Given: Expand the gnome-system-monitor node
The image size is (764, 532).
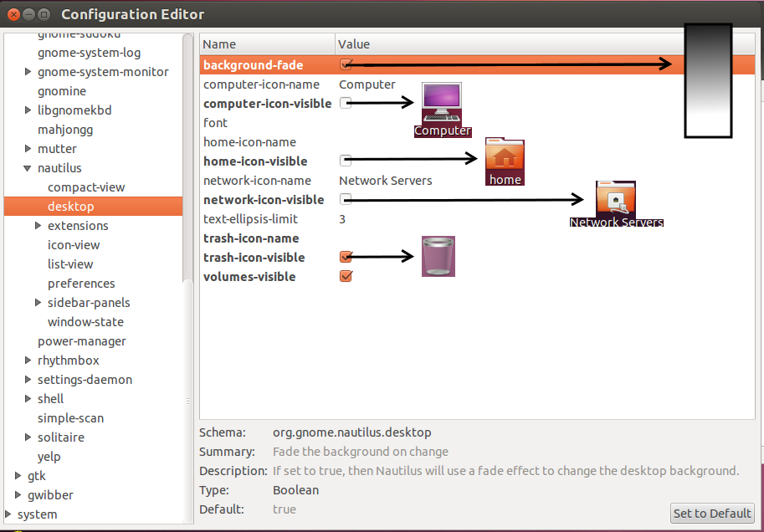Looking at the screenshot, I should coord(28,72).
